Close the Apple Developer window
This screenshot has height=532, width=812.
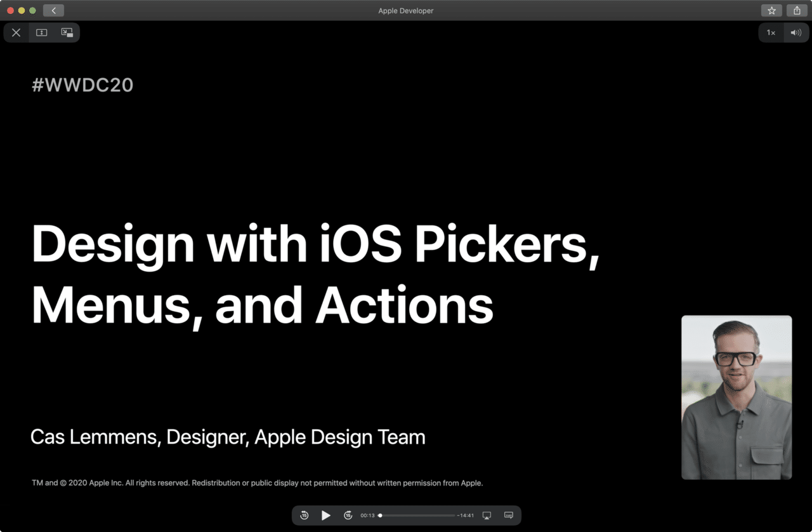tap(10, 11)
